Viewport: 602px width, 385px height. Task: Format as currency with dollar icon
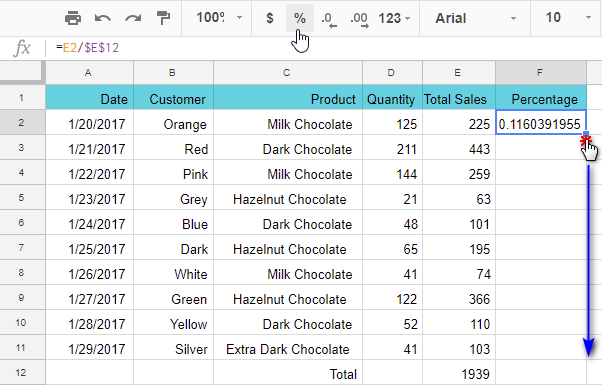click(270, 18)
